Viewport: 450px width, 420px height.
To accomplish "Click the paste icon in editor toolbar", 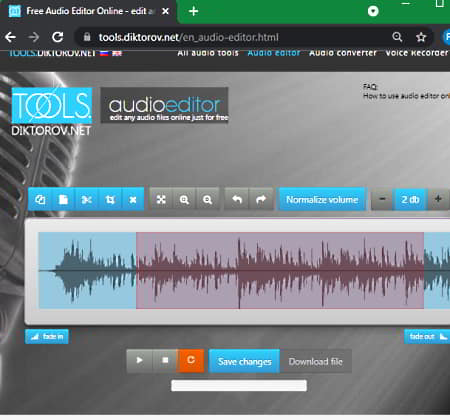I will tap(63, 199).
